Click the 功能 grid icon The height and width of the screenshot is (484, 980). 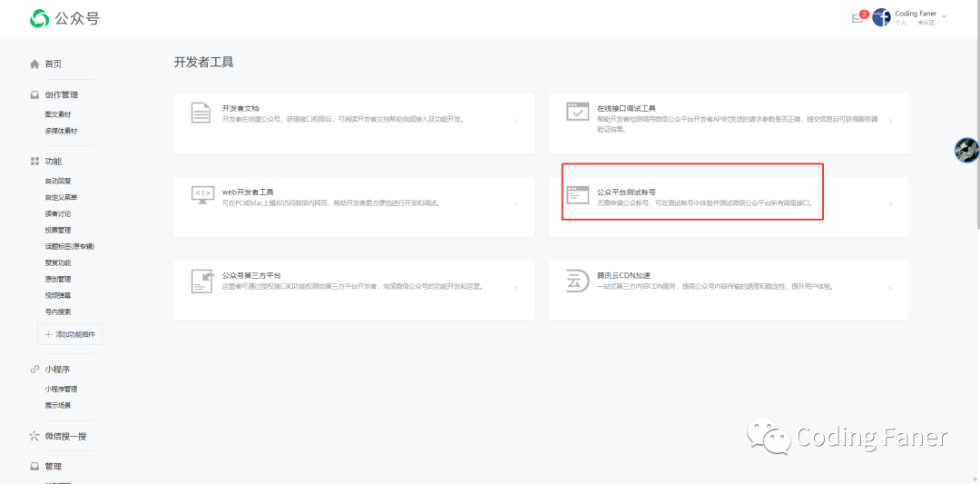(x=34, y=162)
